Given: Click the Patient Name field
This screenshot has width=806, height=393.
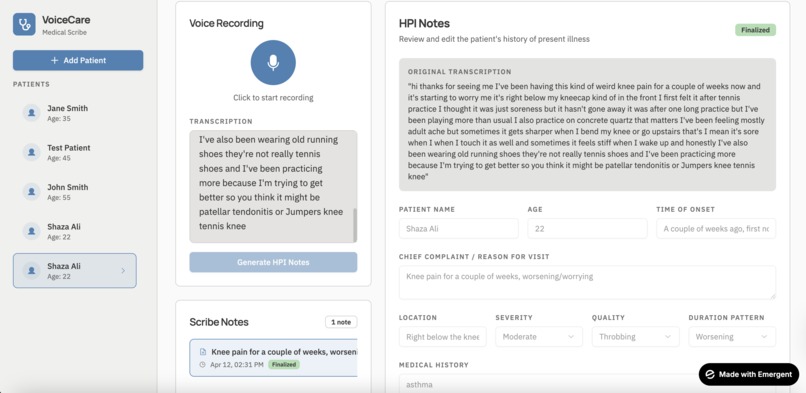Looking at the screenshot, I should 459,229.
